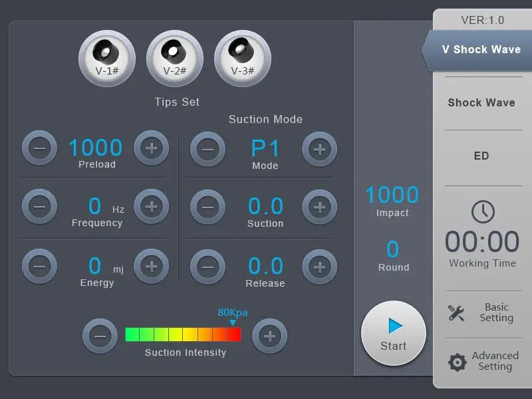Decrease the Suction time value
532x399 pixels.
tap(207, 207)
